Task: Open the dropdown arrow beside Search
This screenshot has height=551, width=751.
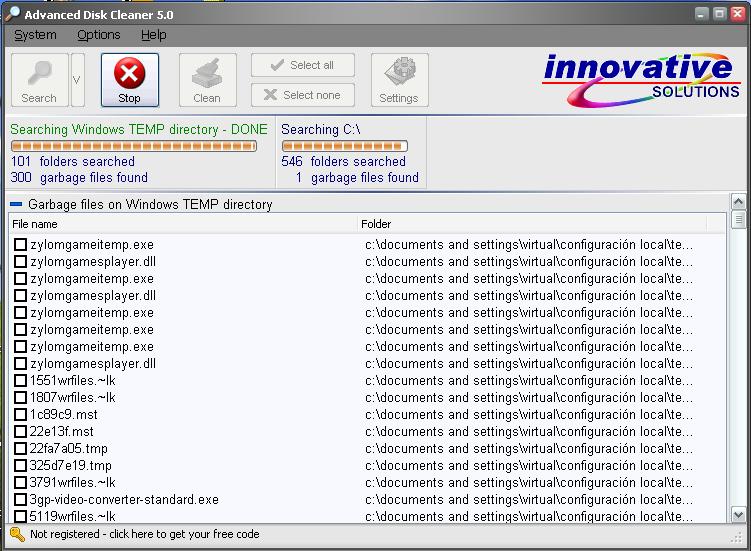Action: (78, 80)
